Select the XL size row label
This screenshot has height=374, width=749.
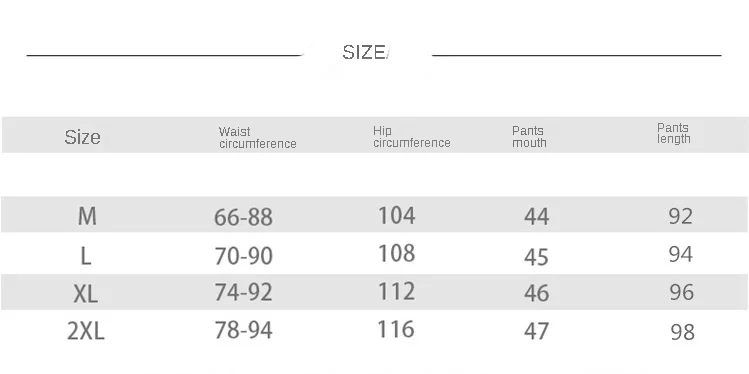pos(86,293)
